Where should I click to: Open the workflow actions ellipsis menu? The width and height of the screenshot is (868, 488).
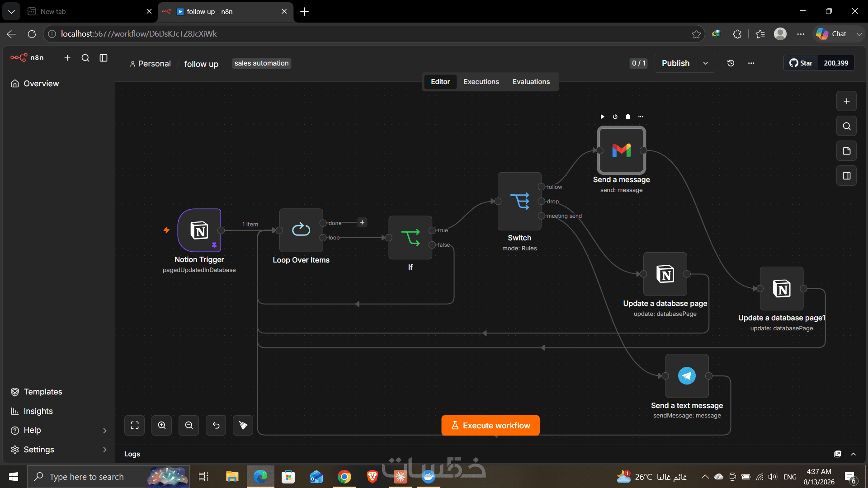point(751,63)
